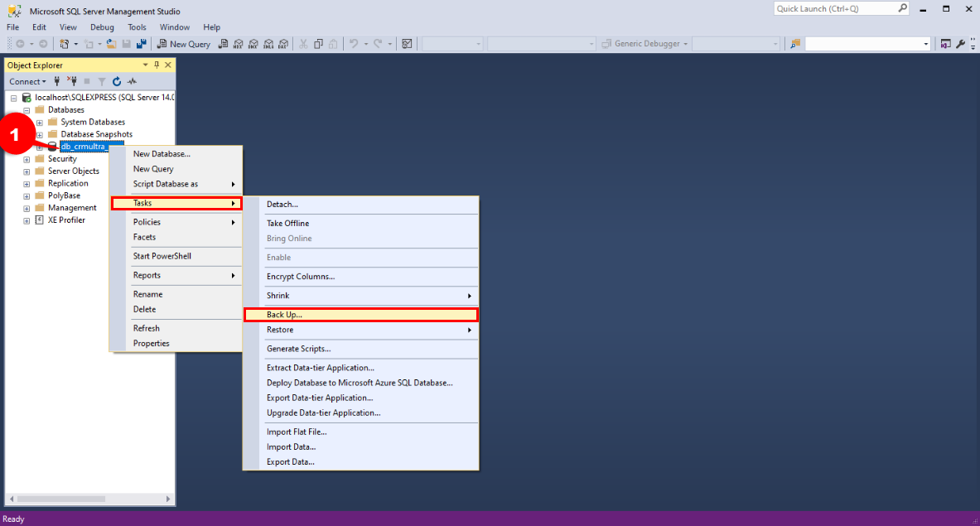
Task: Collapse the localhost\SQLEXPRESS server node
Action: pos(14,98)
